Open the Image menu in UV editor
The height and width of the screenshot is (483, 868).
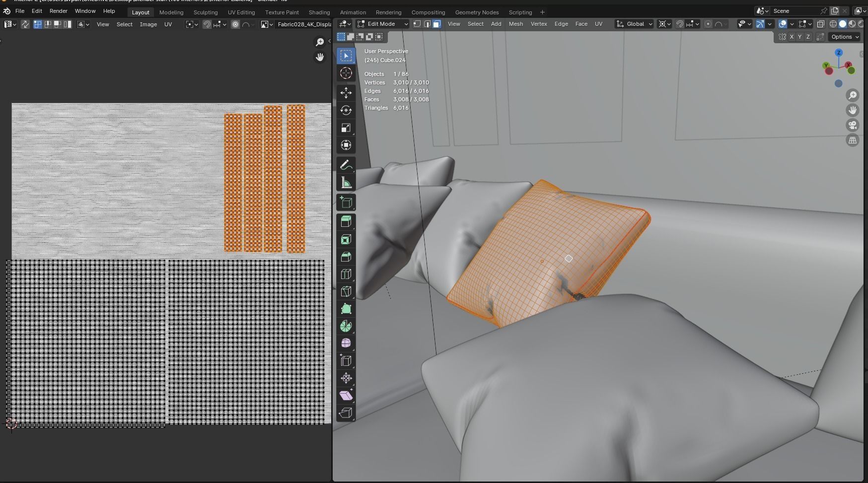pyautogui.click(x=148, y=24)
